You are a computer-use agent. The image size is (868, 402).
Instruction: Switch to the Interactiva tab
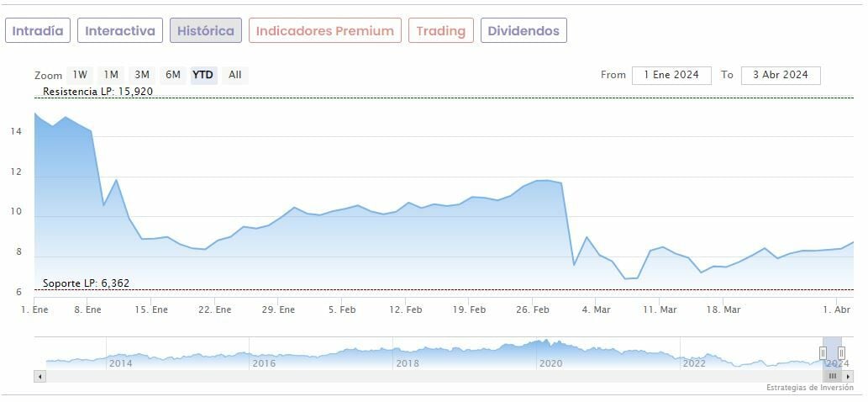120,31
